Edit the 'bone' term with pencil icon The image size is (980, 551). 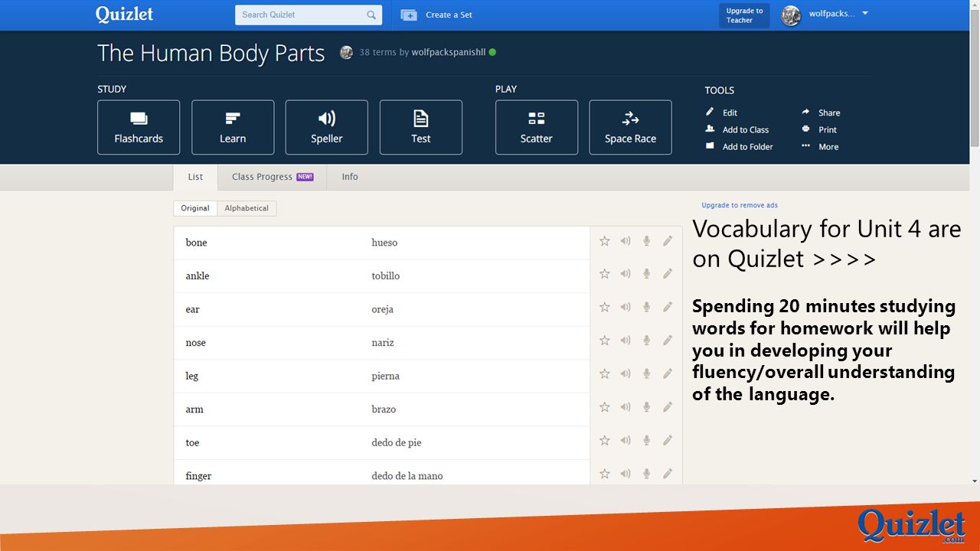click(668, 241)
